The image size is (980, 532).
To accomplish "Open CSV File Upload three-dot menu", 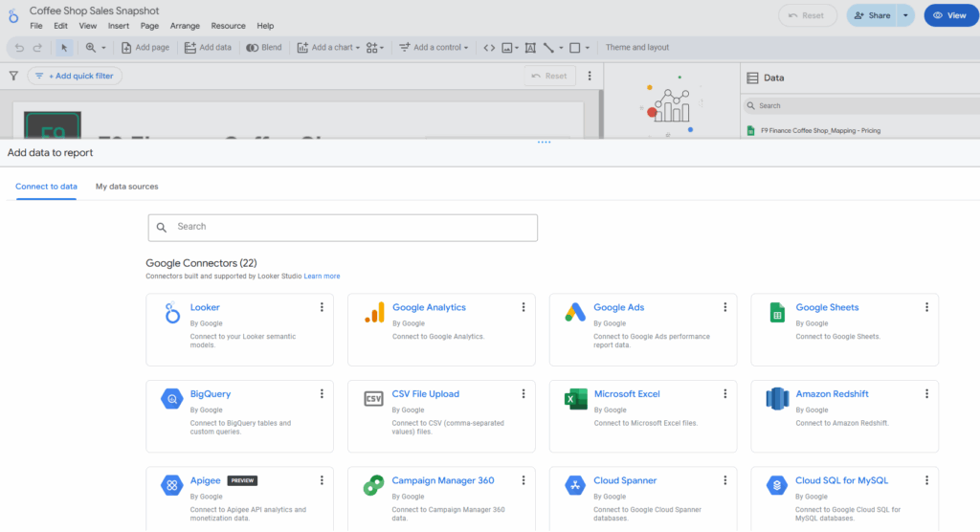I will tap(523, 394).
